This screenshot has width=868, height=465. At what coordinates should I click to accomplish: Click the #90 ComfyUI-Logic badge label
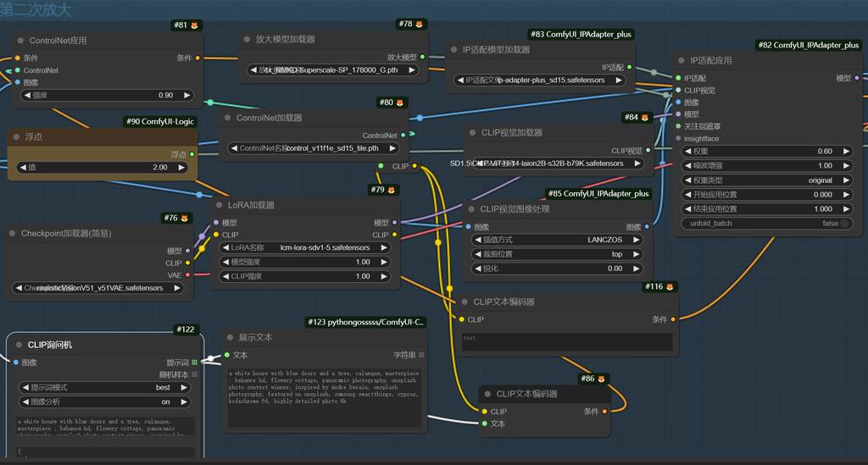point(161,121)
